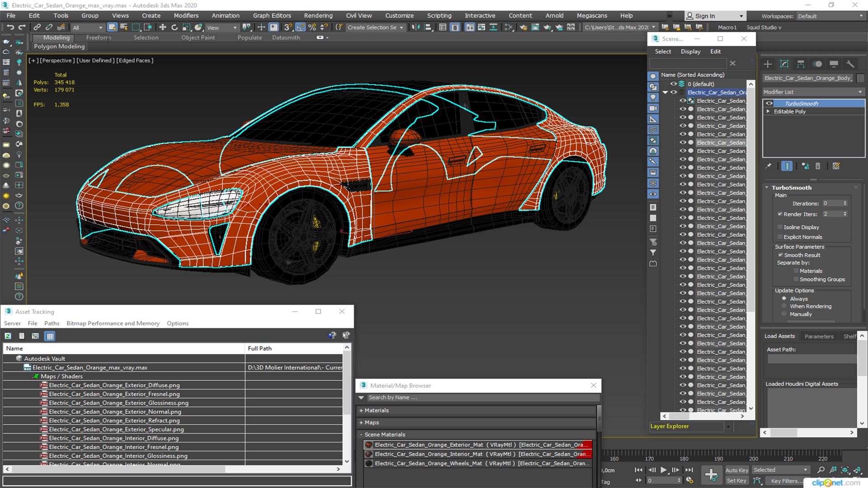868x488 pixels.
Task: Expand the Editable Poly stack entry
Action: click(768, 111)
